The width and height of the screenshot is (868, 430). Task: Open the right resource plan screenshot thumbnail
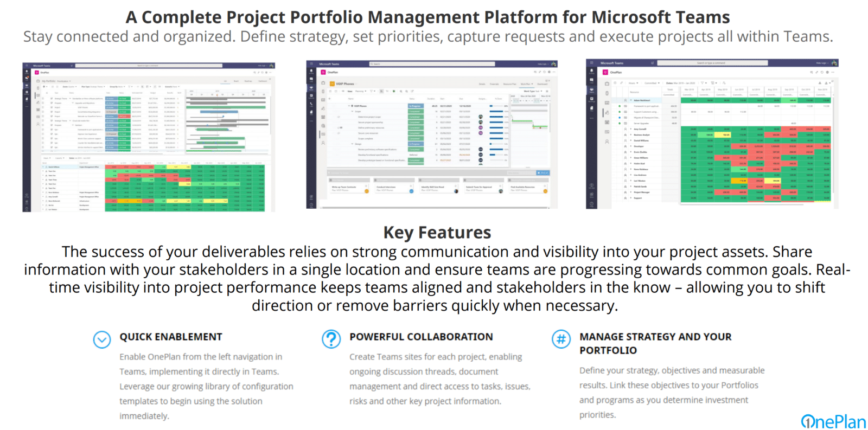(x=712, y=134)
